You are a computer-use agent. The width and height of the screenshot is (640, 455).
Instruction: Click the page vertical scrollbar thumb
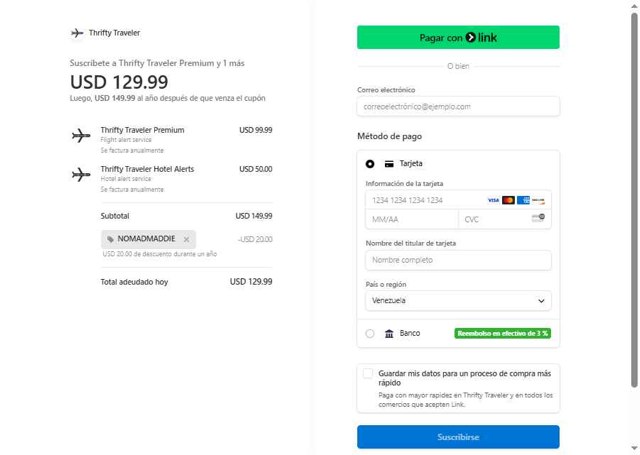click(634, 200)
